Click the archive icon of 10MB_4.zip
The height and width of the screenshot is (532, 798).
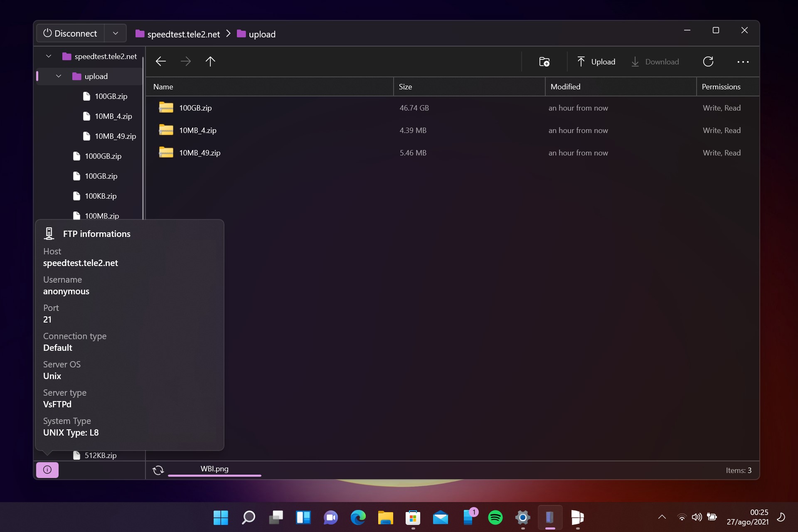click(166, 130)
